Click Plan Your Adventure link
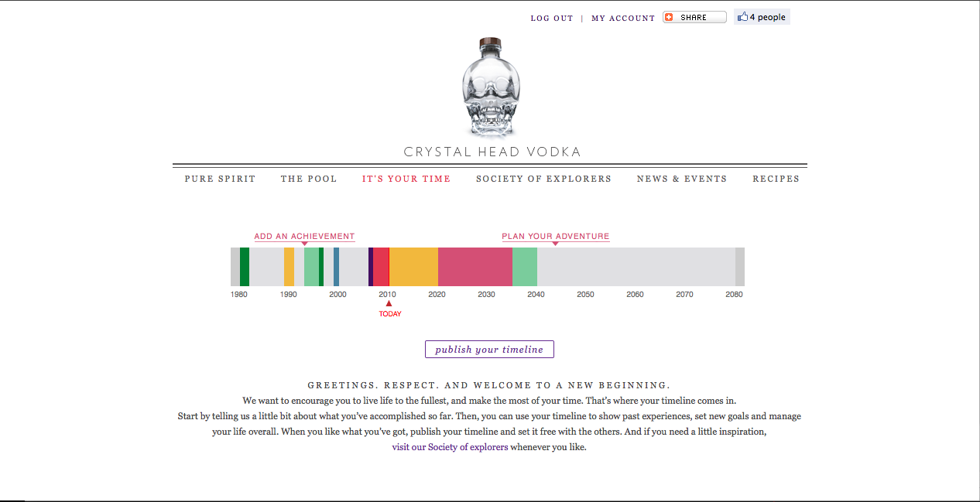Viewport: 980px width, 502px height. point(556,237)
